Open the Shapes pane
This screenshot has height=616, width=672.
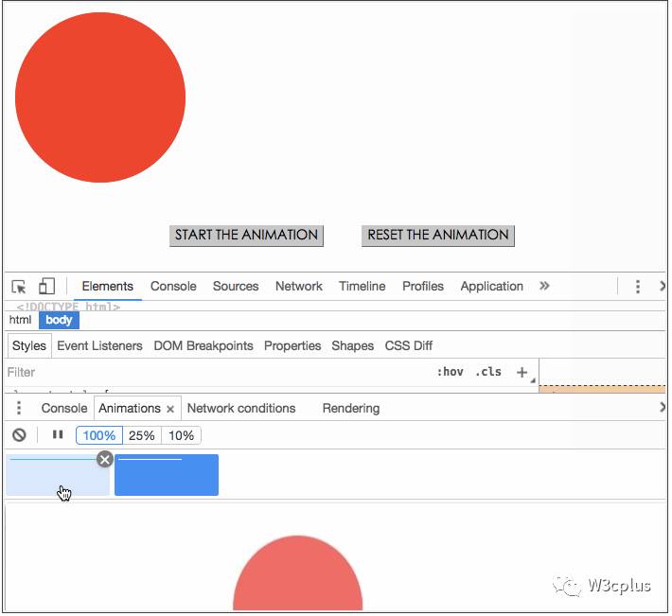[353, 345]
